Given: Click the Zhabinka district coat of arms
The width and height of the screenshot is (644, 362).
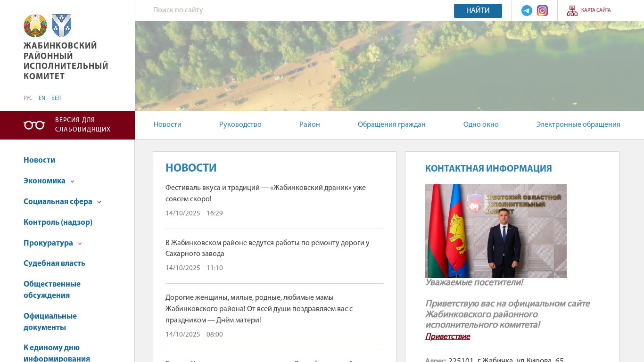Looking at the screenshot, I should [x=61, y=25].
